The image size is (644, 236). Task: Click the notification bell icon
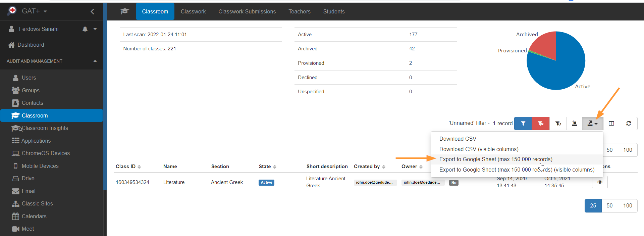coord(85,29)
